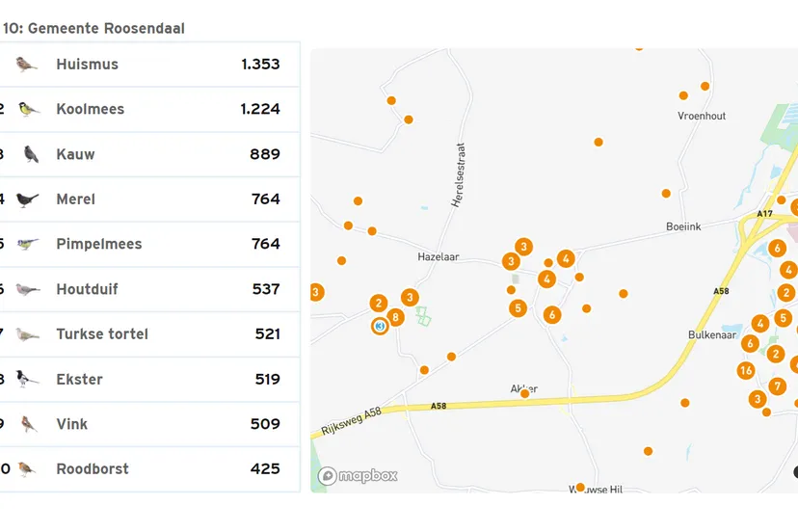Click the Koolmees bird icon
This screenshot has width=798, height=532.
click(x=29, y=109)
